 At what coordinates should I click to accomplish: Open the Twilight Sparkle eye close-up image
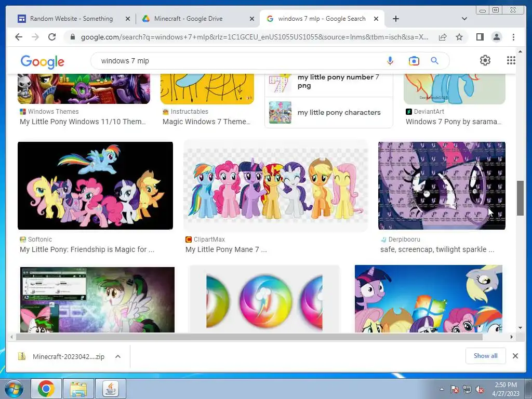(442, 185)
